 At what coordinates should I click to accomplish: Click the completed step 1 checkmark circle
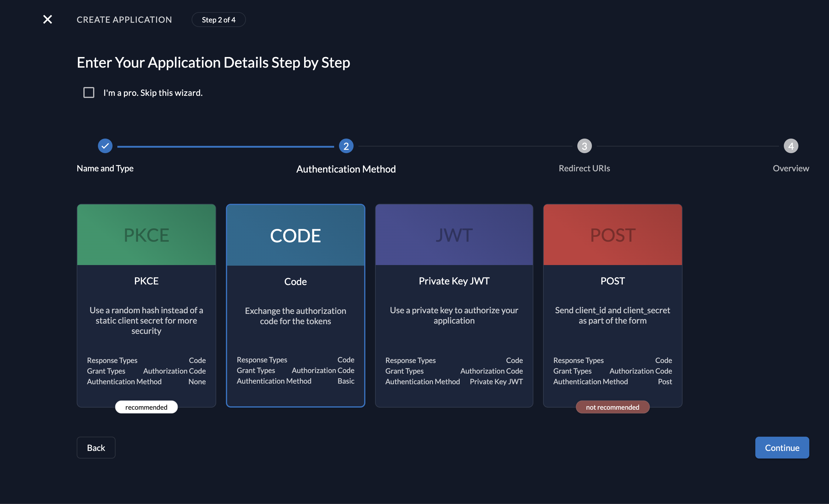105,146
